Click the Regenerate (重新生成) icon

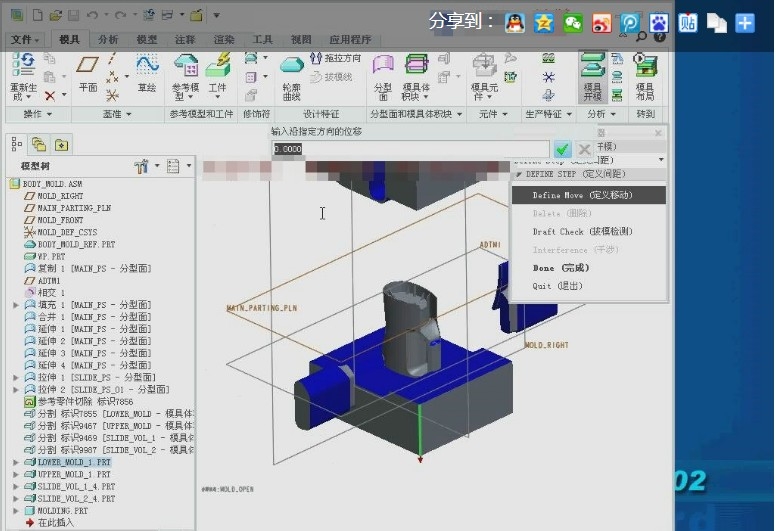point(23,66)
